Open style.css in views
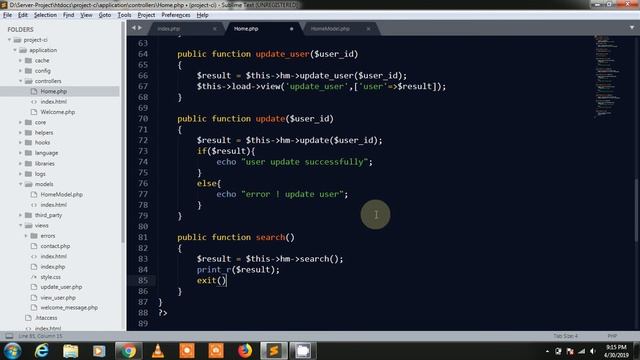 tap(51, 277)
